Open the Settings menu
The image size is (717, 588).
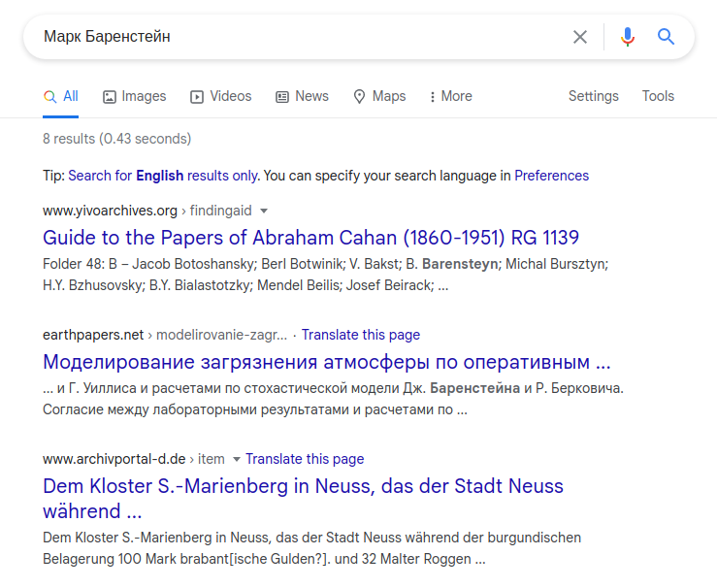point(593,96)
